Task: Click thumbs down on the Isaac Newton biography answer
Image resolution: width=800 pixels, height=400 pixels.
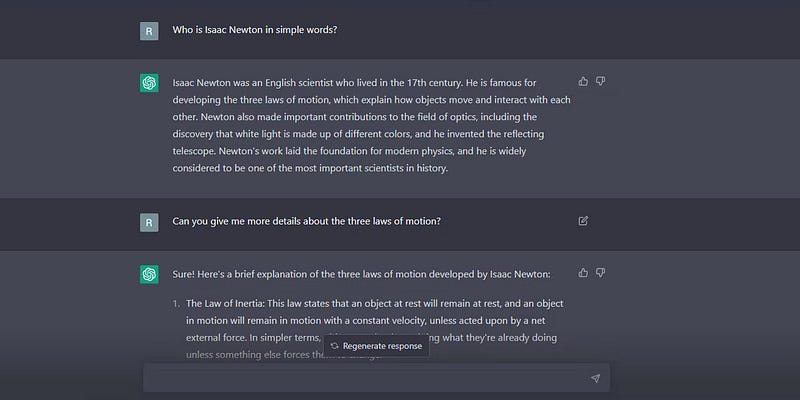Action: click(x=601, y=81)
